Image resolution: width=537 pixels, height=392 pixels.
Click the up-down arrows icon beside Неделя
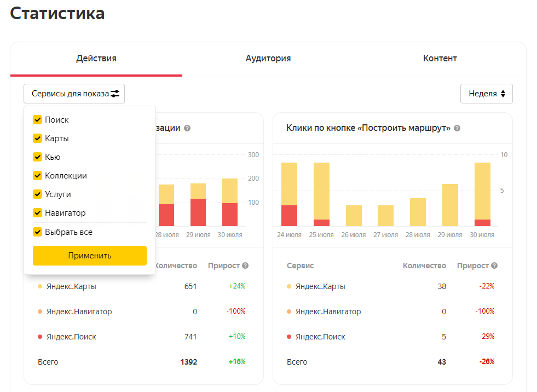click(x=503, y=94)
